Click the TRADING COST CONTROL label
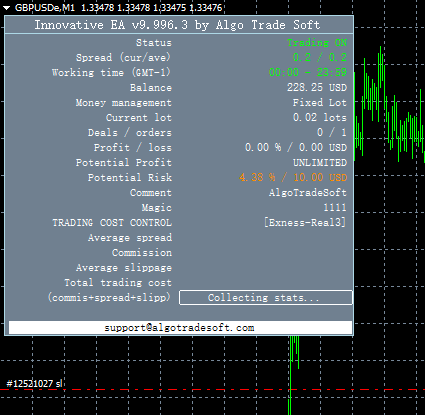 [x=112, y=223]
